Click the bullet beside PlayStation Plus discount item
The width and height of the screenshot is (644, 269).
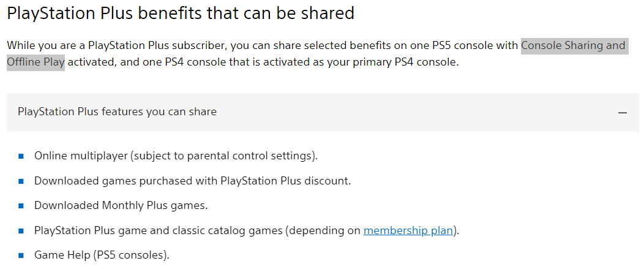click(x=21, y=181)
